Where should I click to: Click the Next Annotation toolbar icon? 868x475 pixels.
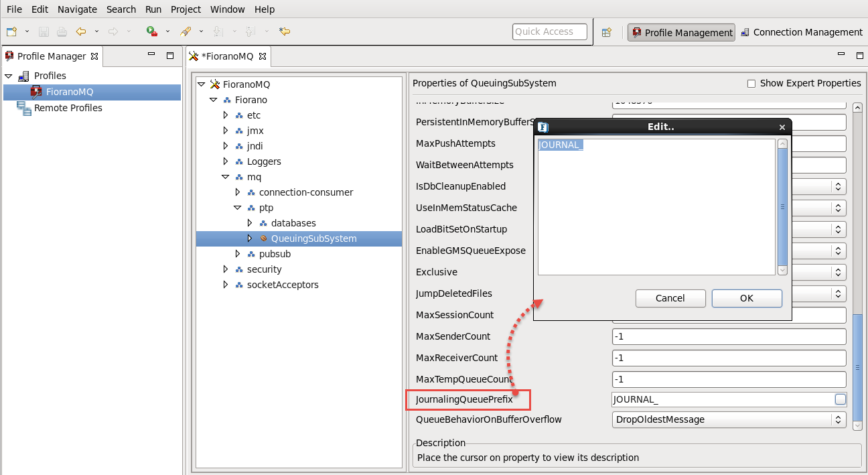pos(218,31)
